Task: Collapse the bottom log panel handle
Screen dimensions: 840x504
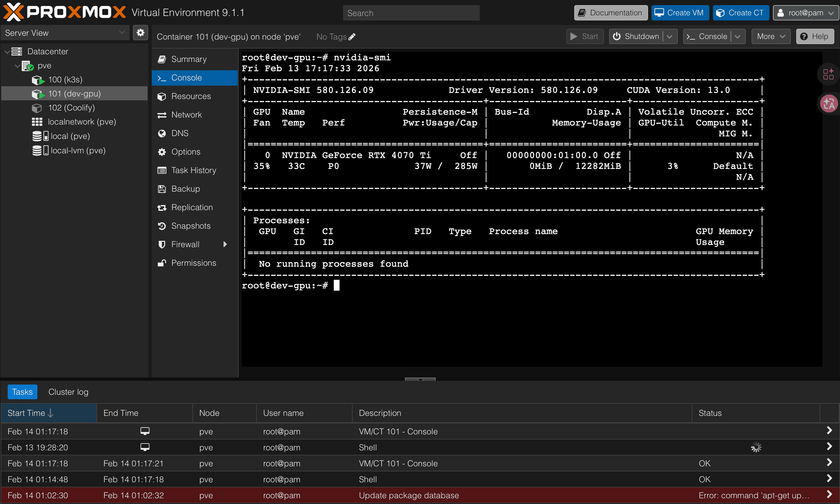Action: (420, 379)
